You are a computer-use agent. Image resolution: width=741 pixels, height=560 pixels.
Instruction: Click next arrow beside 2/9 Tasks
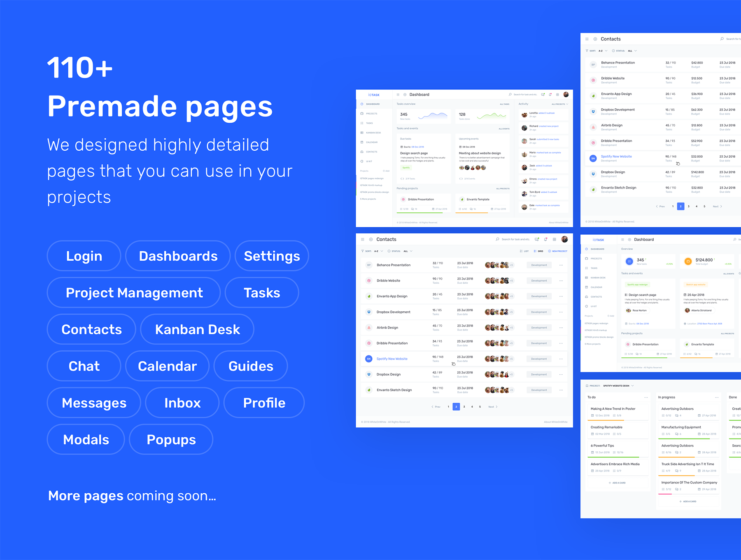point(403,179)
